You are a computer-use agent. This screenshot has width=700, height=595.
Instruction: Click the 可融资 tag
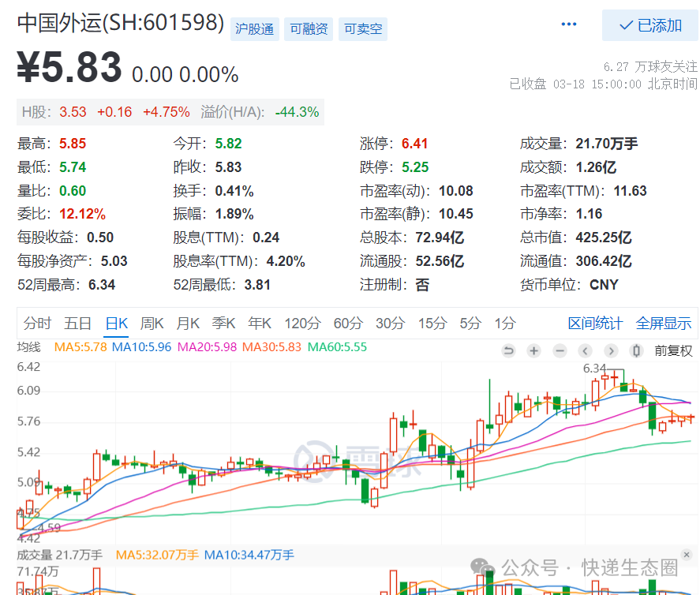pyautogui.click(x=309, y=29)
